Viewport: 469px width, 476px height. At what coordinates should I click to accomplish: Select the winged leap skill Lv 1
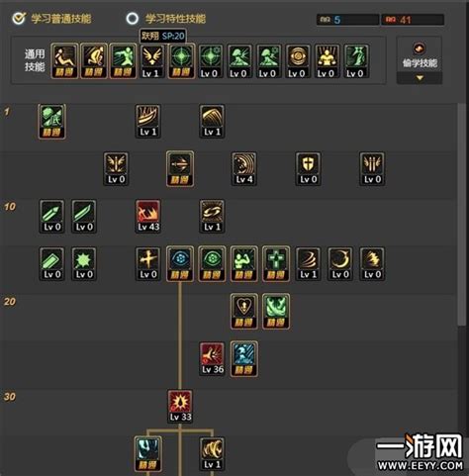(x=151, y=61)
